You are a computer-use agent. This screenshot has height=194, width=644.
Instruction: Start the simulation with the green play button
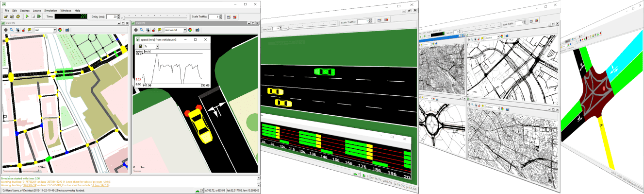(27, 17)
